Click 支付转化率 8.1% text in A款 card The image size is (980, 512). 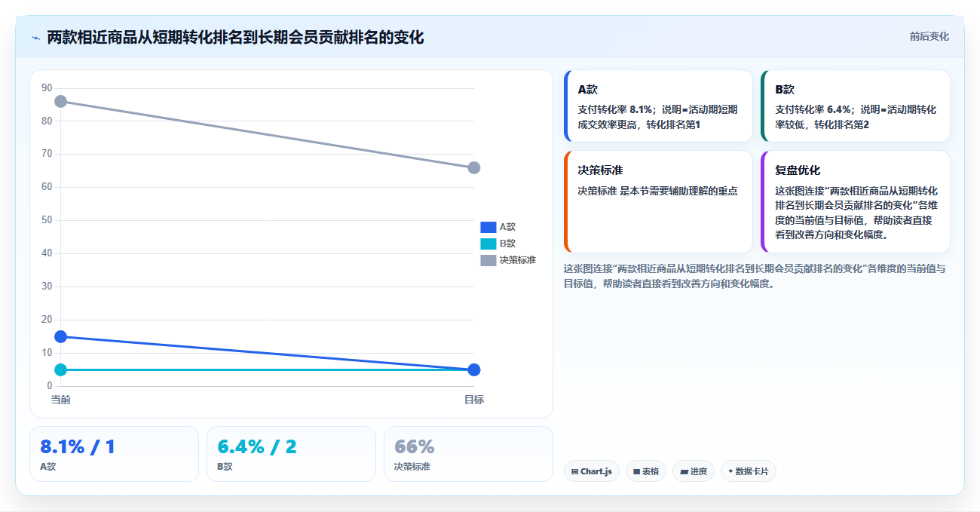tap(614, 109)
